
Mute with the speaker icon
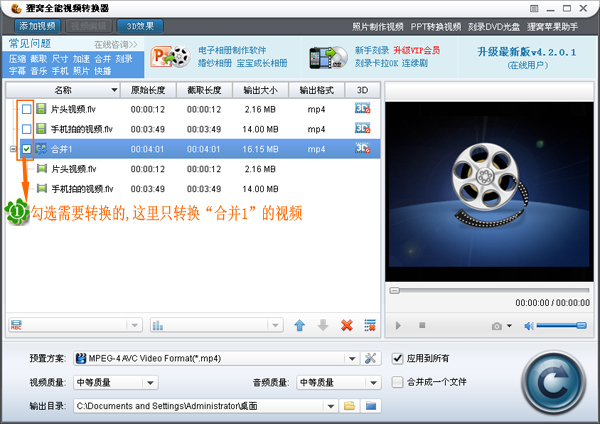pos(529,326)
